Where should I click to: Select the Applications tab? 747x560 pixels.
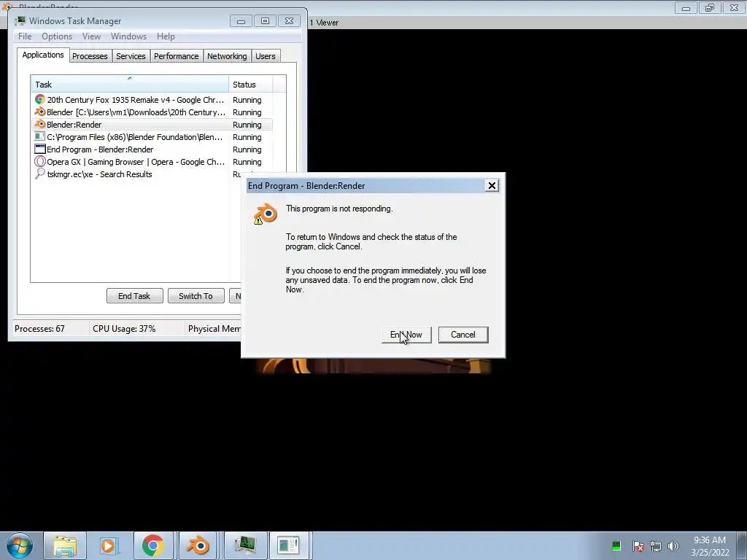pos(43,55)
